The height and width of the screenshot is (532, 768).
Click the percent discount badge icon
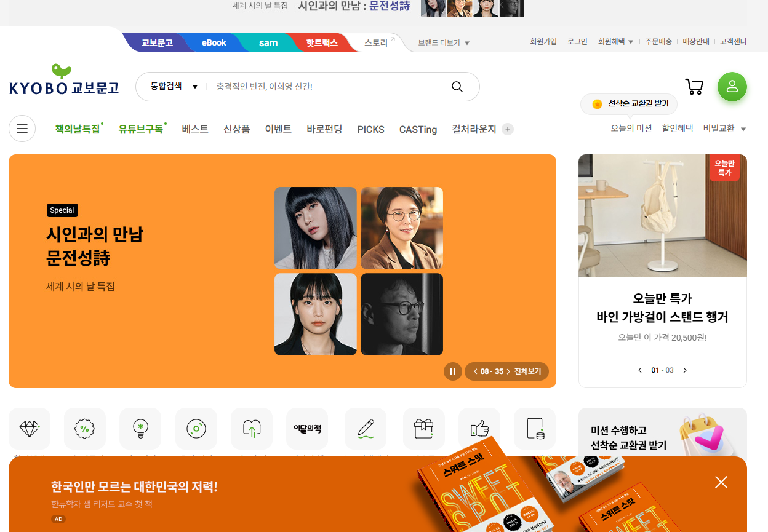click(85, 429)
